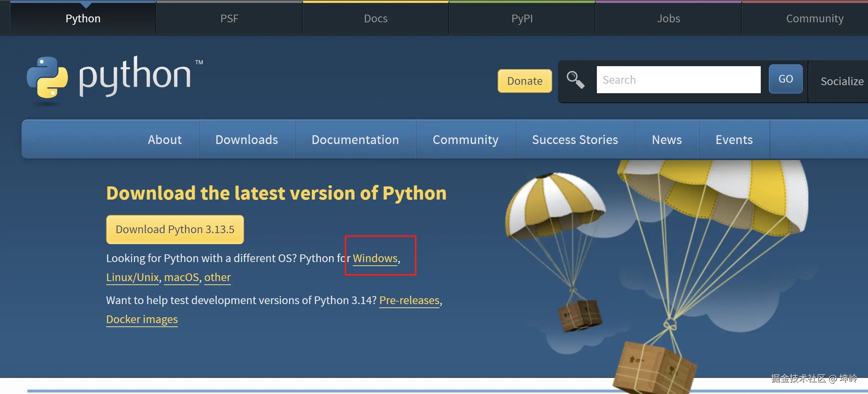
Task: Click the magnifying glass search icon
Action: click(x=575, y=80)
